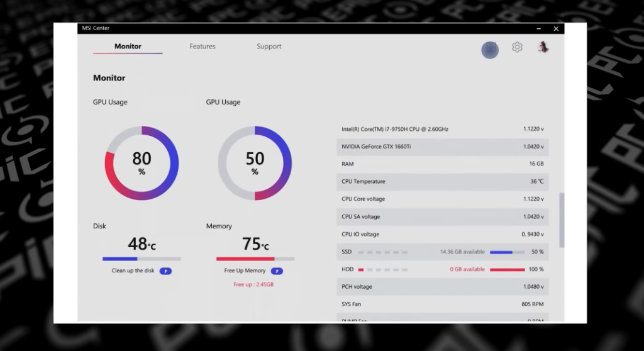Viewport: 644px width, 351px height.
Task: Click the 36 °C temperature value
Action: [537, 181]
